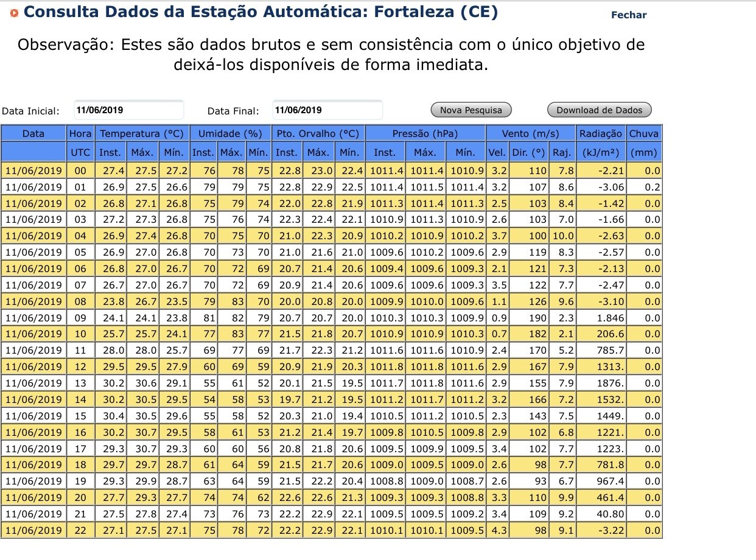This screenshot has width=756, height=560.
Task: Select the Chuva (mm) header
Action: [644, 133]
